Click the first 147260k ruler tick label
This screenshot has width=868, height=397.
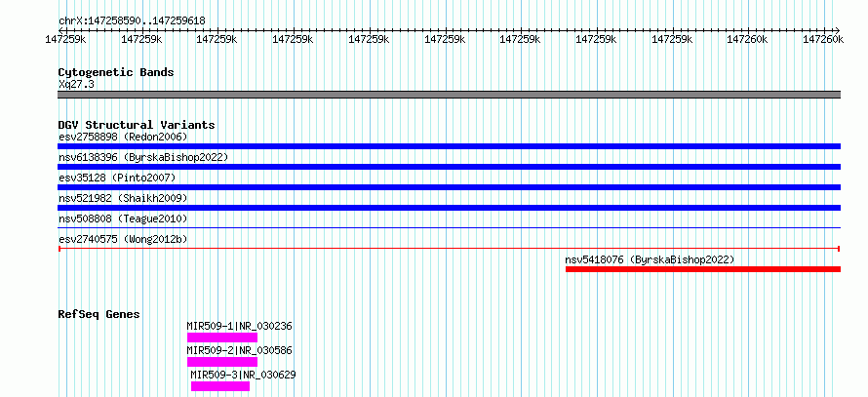tap(747, 39)
